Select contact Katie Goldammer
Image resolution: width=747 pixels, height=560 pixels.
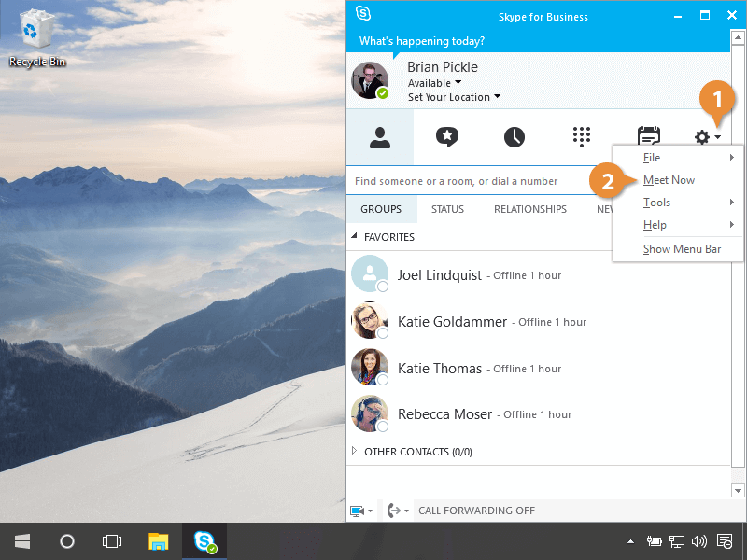click(452, 322)
